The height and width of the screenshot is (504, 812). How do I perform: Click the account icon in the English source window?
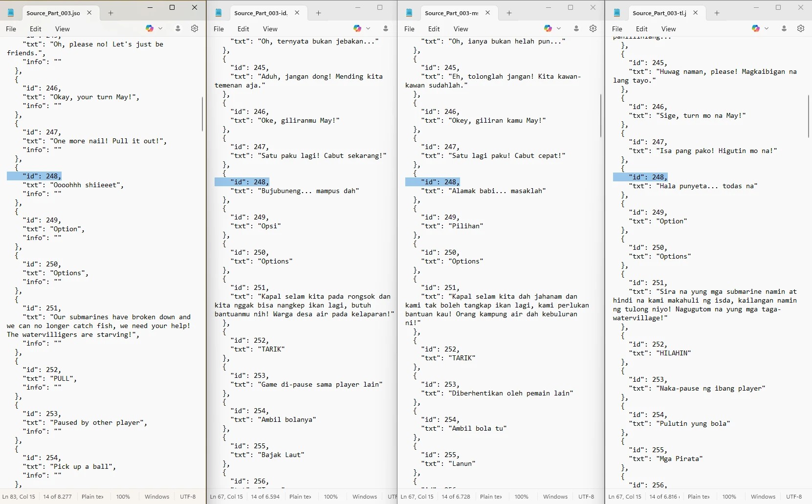178,29
